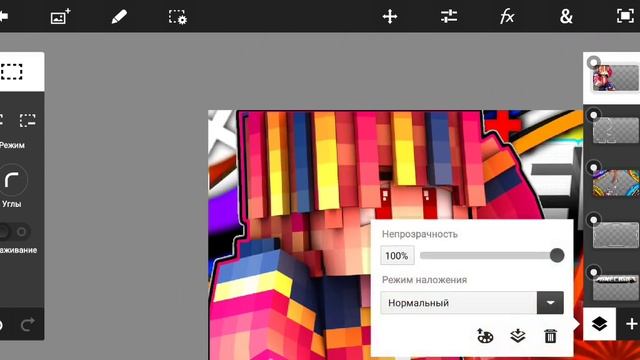
Task: Open the Нормальный blend mode field
Action: click(458, 303)
